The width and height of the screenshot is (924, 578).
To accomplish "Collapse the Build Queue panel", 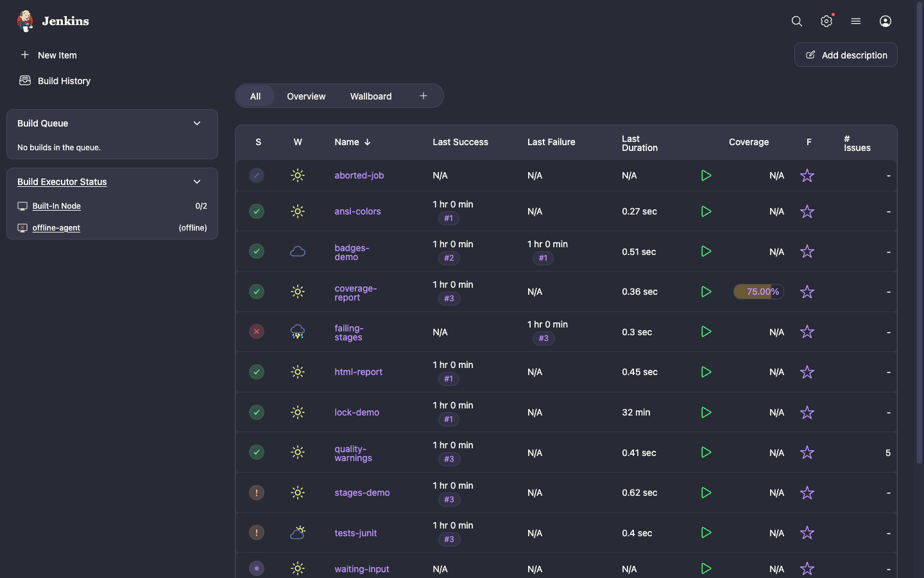I will (x=197, y=123).
